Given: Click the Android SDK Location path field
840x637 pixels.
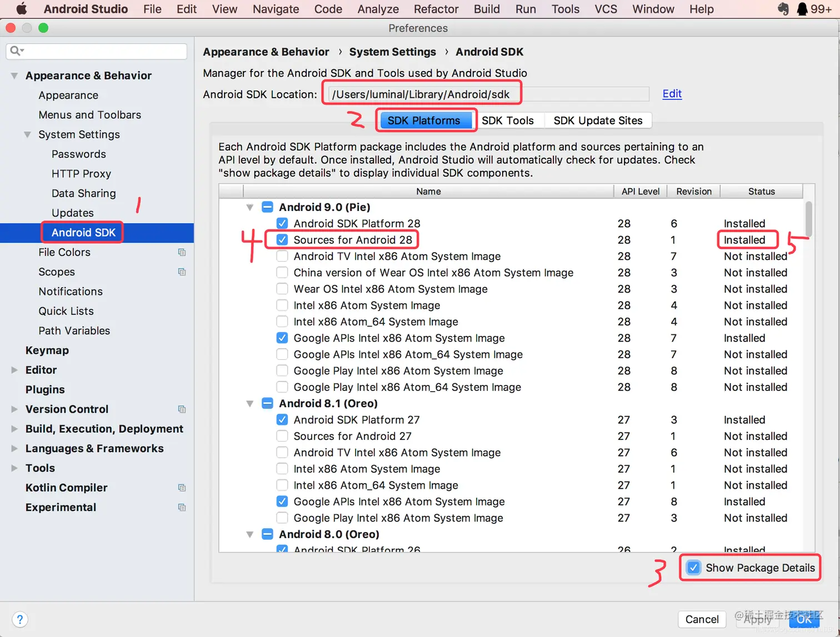Looking at the screenshot, I should click(x=488, y=94).
